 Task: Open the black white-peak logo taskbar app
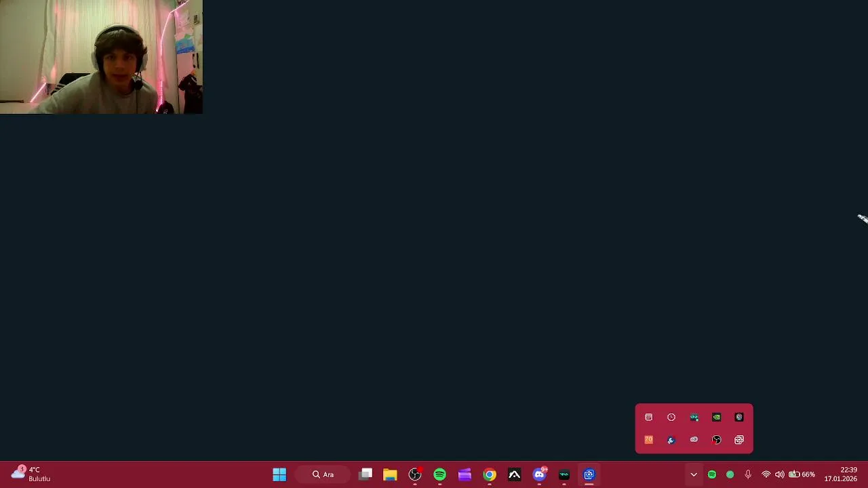pos(514,474)
